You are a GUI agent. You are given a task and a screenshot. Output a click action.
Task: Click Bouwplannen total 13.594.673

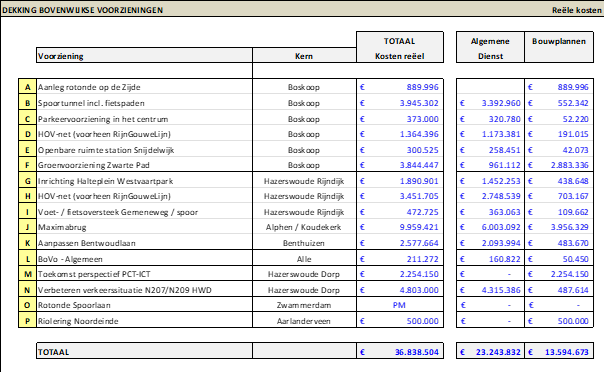point(559,352)
